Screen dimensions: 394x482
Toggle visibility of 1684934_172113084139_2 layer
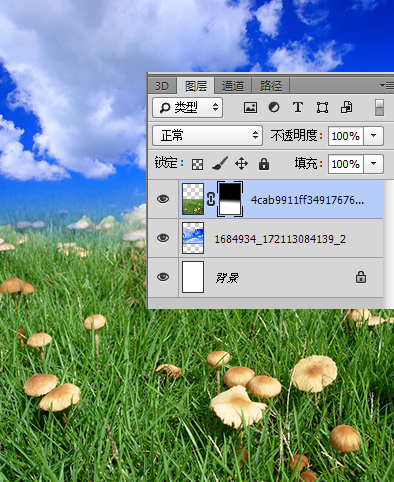[163, 238]
